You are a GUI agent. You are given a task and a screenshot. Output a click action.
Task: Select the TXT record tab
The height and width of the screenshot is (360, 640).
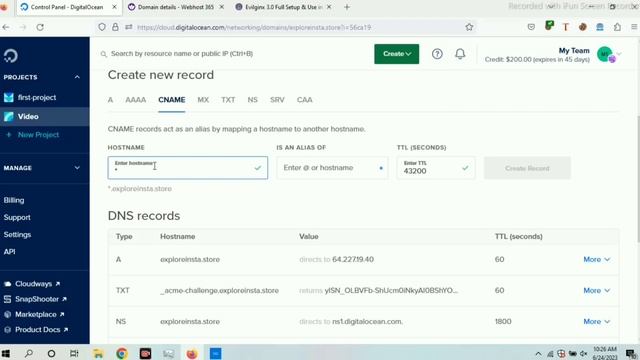click(228, 100)
